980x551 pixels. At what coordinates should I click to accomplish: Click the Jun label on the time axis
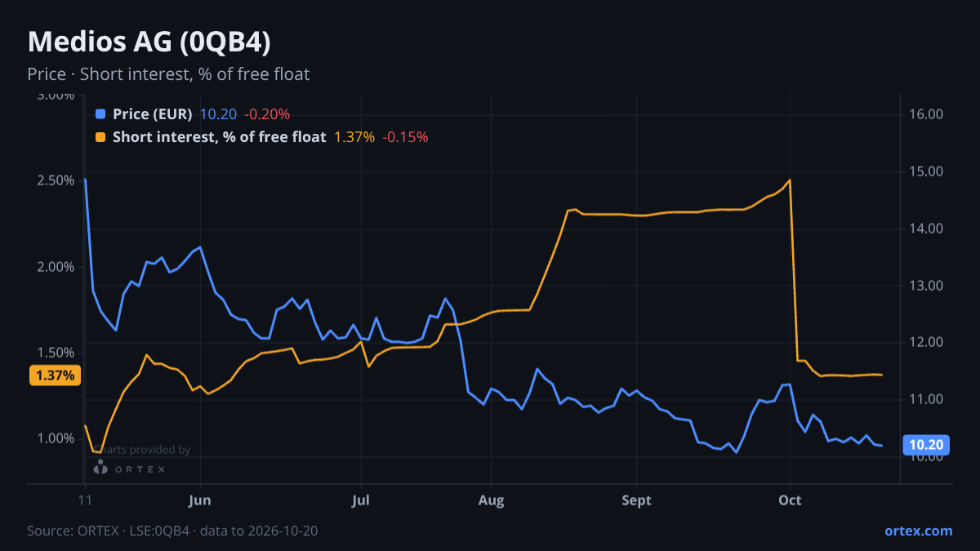click(200, 500)
